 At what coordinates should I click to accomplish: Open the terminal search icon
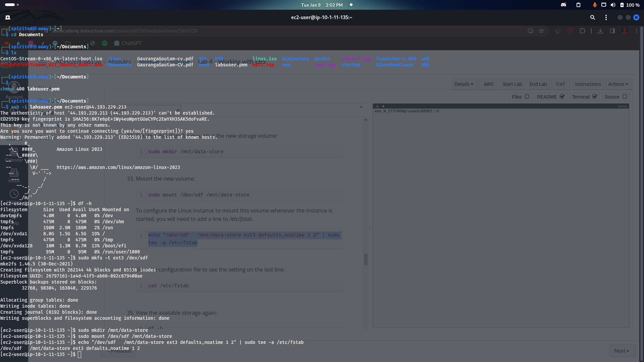click(x=592, y=17)
